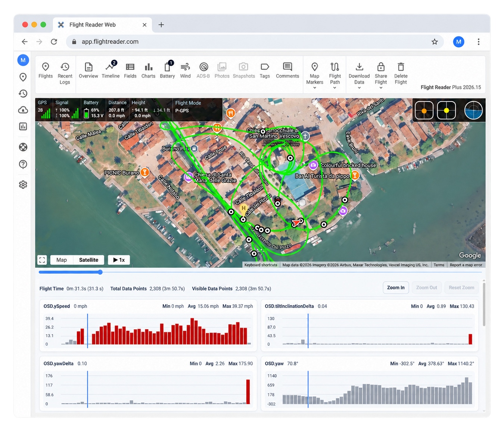Click Bar Al Turista da pippo marker

[355, 175]
